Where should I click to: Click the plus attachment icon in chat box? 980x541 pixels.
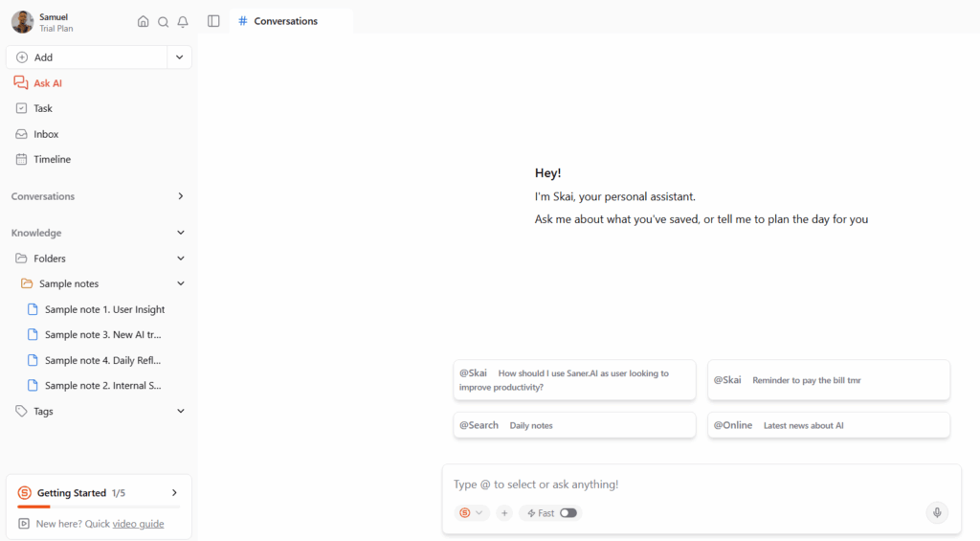[x=504, y=513]
